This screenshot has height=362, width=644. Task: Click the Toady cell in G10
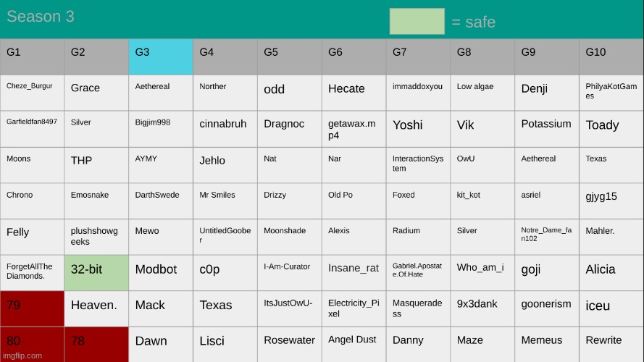pyautogui.click(x=611, y=129)
